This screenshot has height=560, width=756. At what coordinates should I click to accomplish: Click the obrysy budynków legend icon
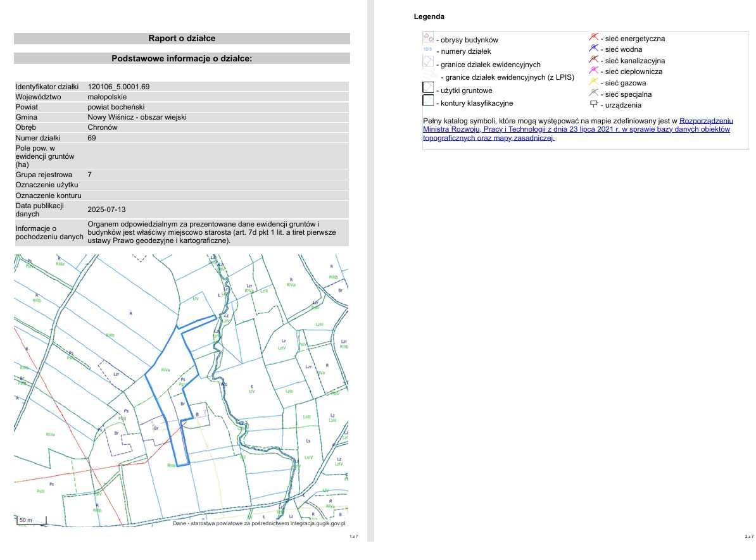point(428,37)
